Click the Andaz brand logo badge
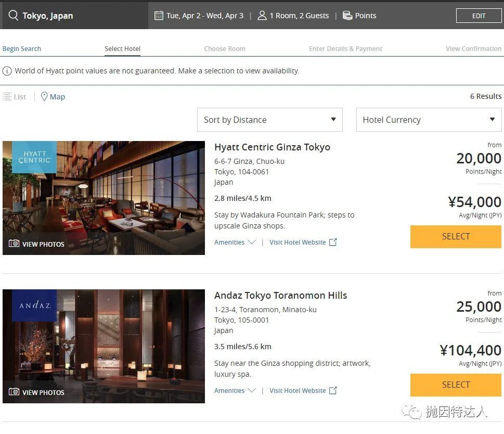504x434 pixels. (34, 305)
